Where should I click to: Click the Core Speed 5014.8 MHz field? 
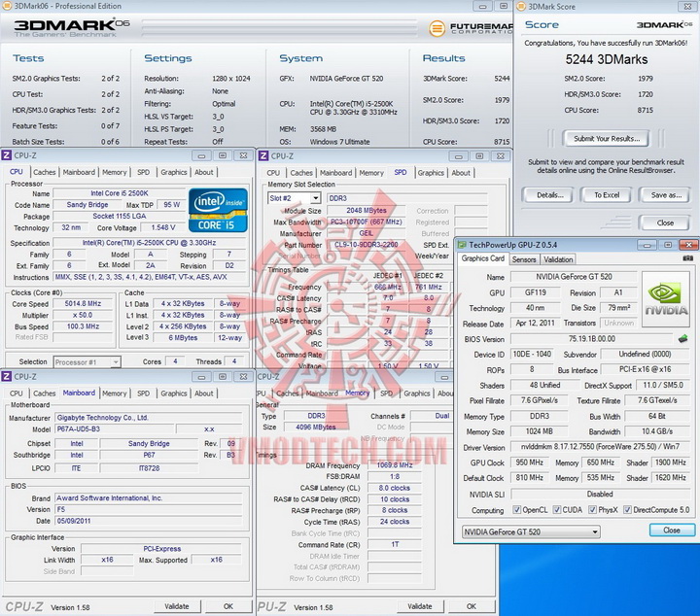[x=83, y=304]
